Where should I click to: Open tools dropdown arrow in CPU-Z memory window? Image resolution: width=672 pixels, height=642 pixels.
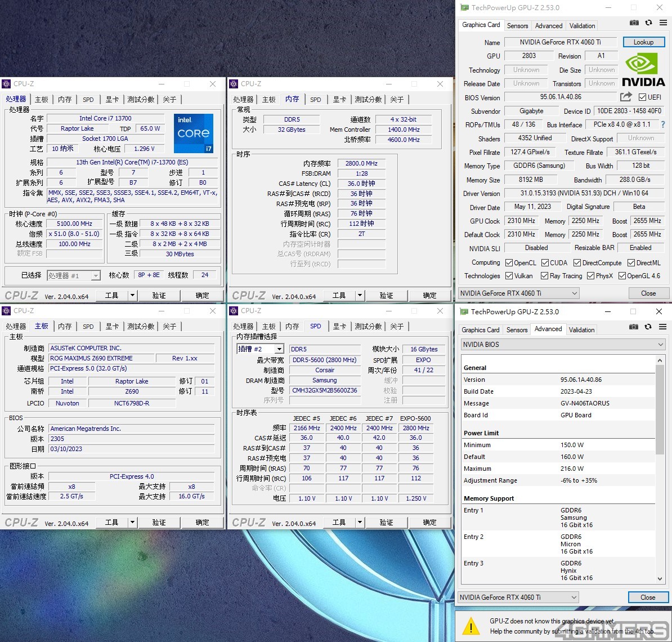click(360, 295)
